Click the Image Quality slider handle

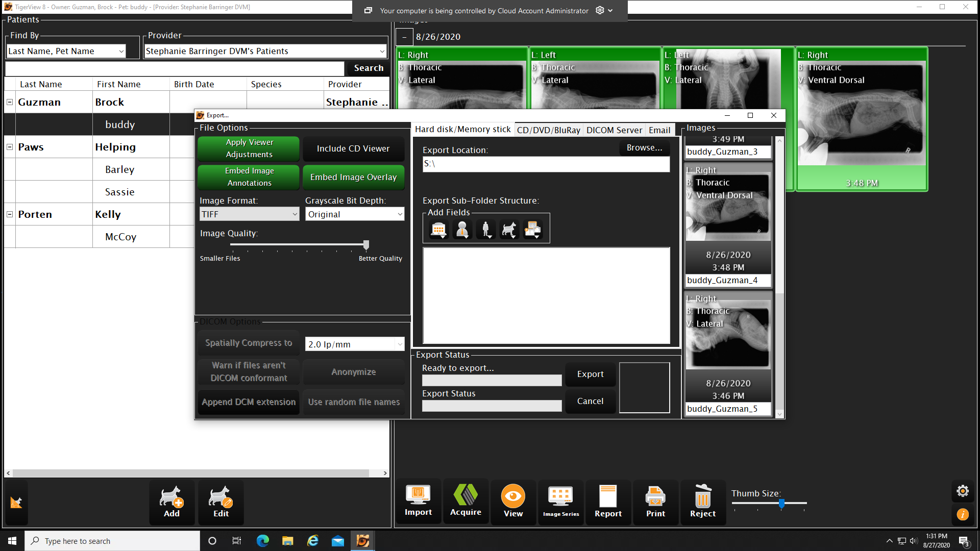pos(366,245)
